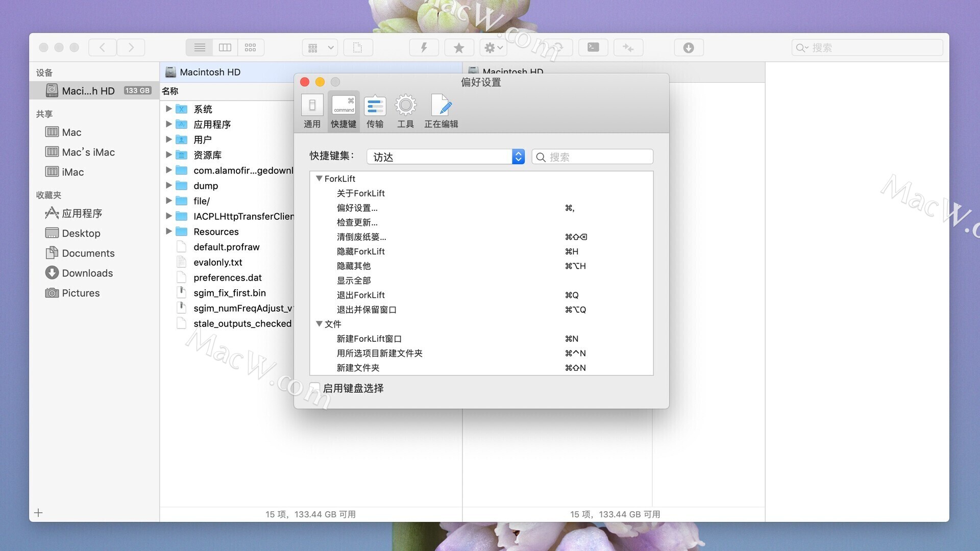The height and width of the screenshot is (551, 980).
Task: Expand the 用户 folder
Action: pyautogui.click(x=168, y=139)
